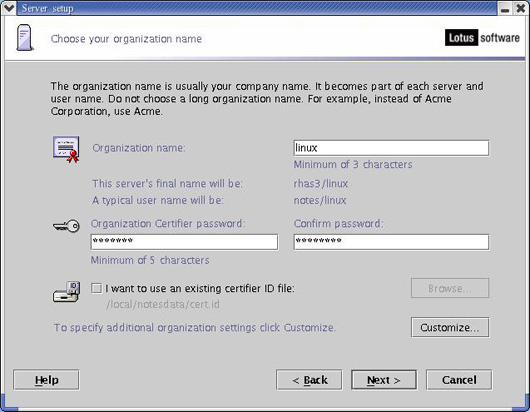Select the Confirm password field
Screen dimensions: 530x412
pos(391,242)
